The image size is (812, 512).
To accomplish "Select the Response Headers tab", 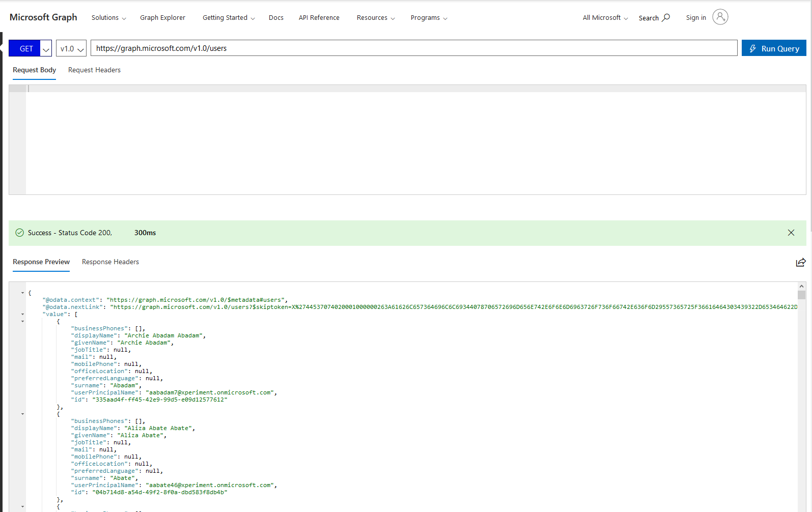I will (110, 262).
